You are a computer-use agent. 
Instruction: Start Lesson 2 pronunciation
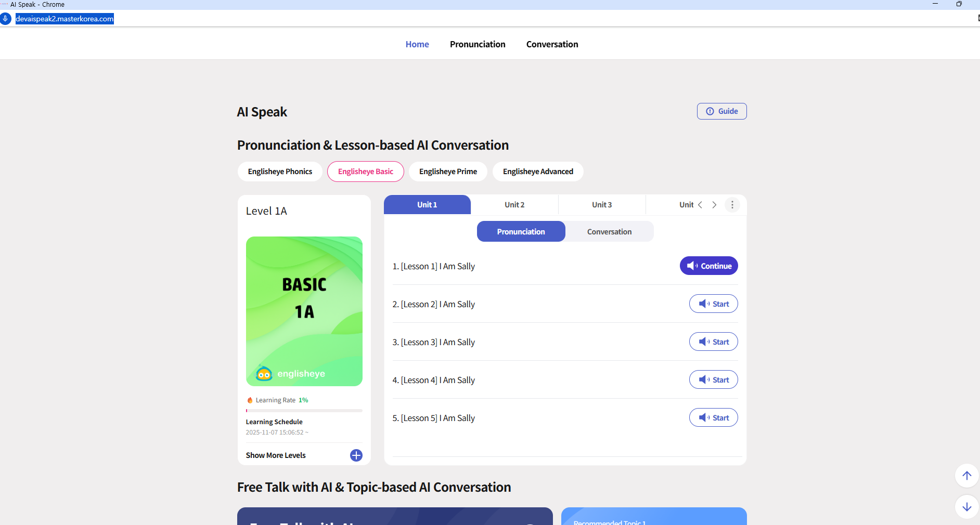pyautogui.click(x=713, y=304)
